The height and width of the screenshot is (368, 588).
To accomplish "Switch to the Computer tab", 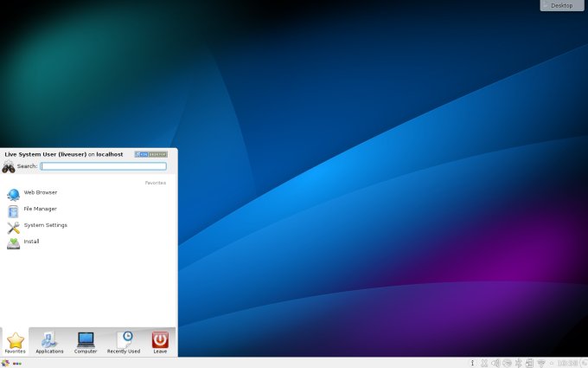I will 86,341.
